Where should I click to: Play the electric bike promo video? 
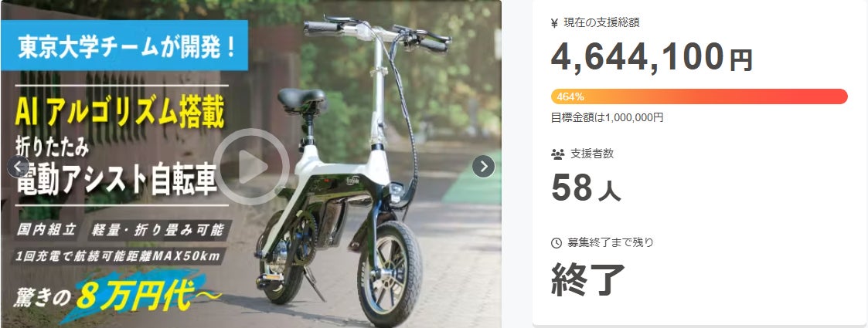250,167
